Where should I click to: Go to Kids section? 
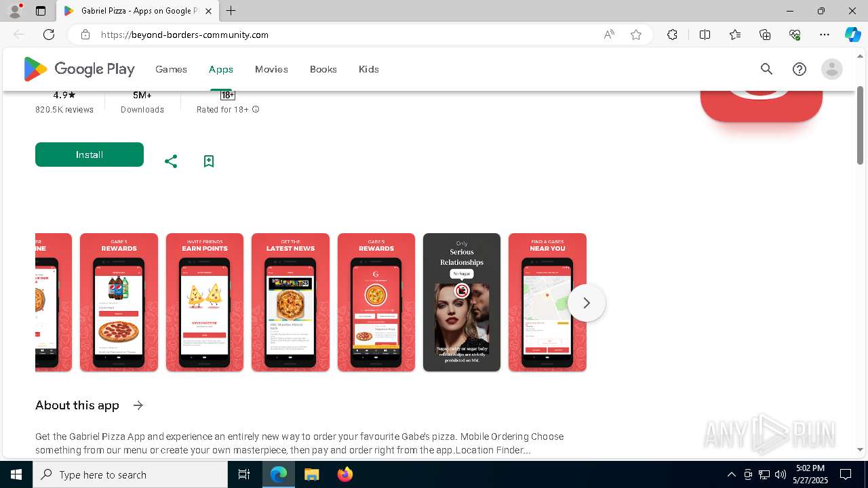coord(369,69)
